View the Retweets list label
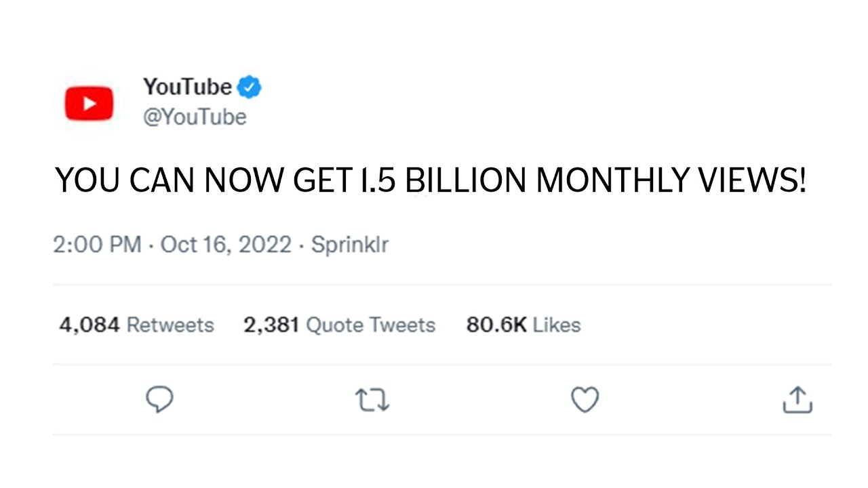Viewport: 868px width, 488px height. tap(170, 325)
